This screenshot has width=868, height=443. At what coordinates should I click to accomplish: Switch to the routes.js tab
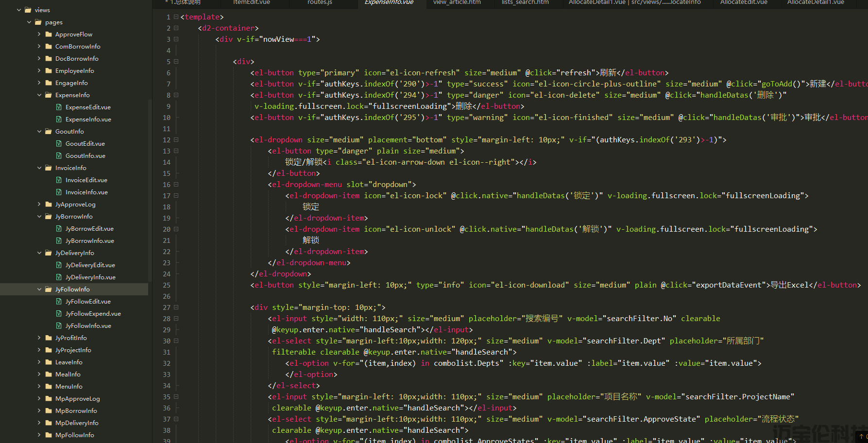coord(320,2)
